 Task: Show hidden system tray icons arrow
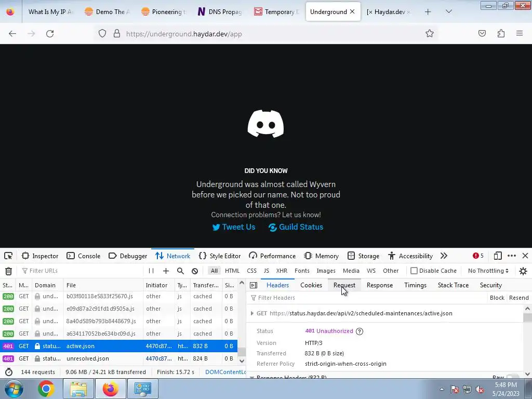pyautogui.click(x=442, y=389)
